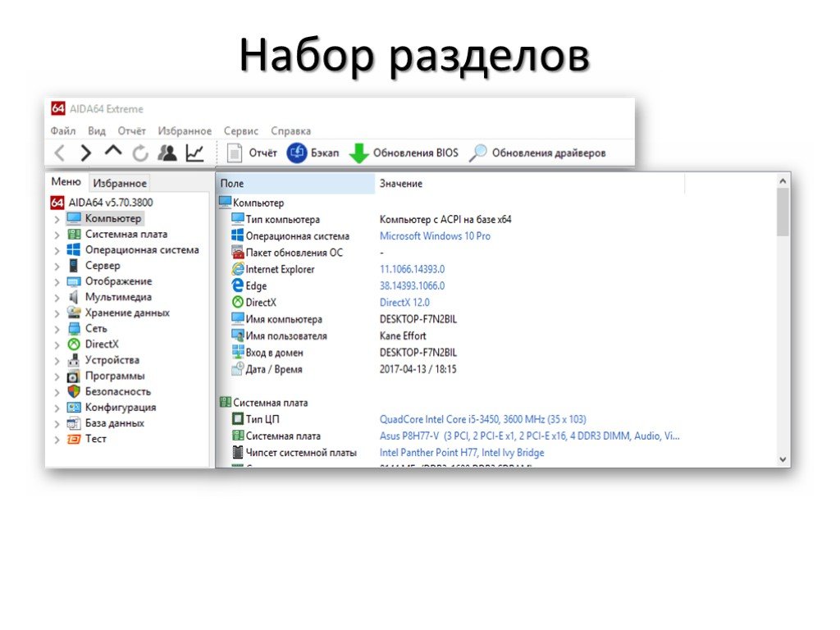The height and width of the screenshot is (630, 840).
Task: Open the Избранное menu in the menu bar
Action: coord(185,131)
